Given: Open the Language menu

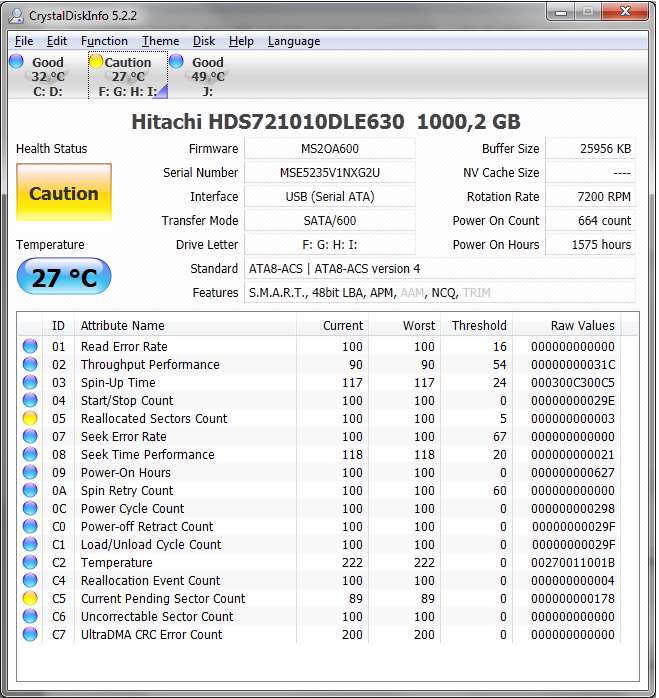Looking at the screenshot, I should 294,41.
